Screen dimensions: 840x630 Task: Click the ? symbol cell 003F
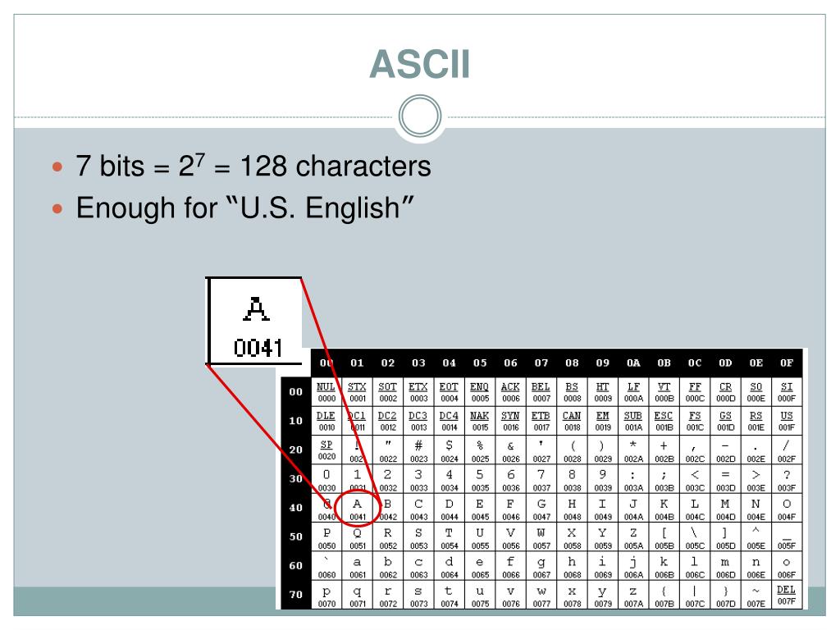pos(787,479)
